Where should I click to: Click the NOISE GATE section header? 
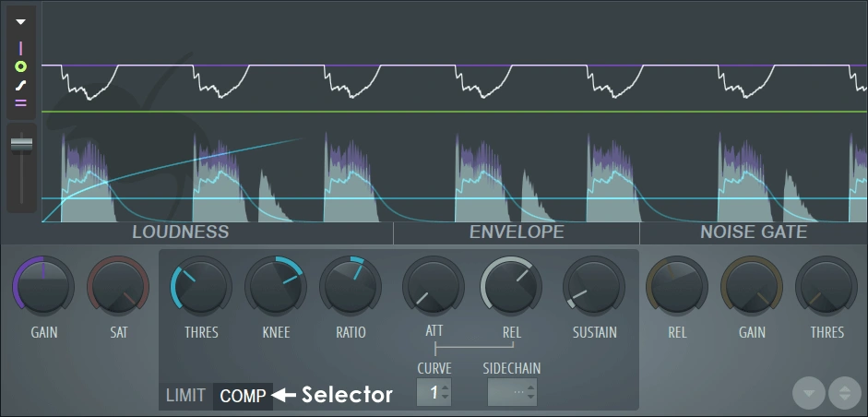click(x=754, y=232)
